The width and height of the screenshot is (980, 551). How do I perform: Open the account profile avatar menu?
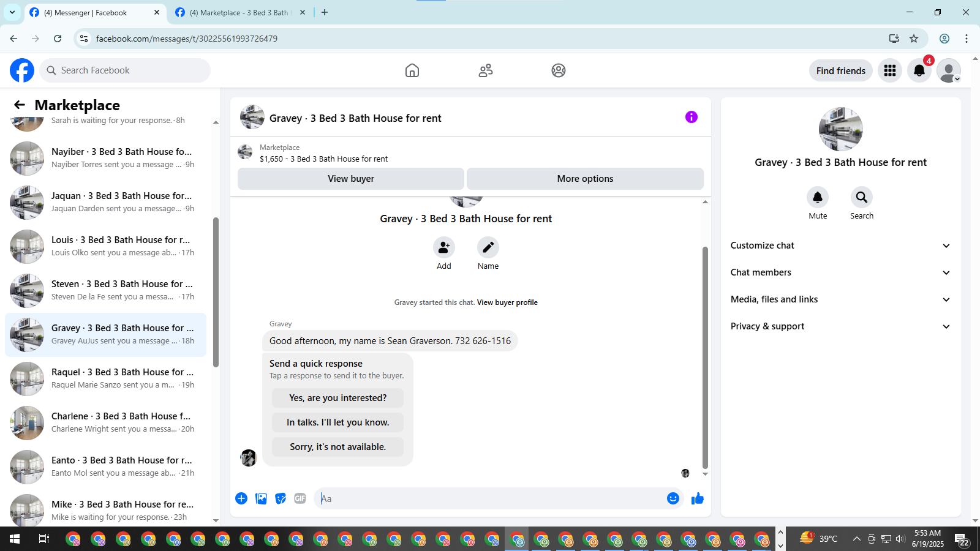[x=949, y=70]
